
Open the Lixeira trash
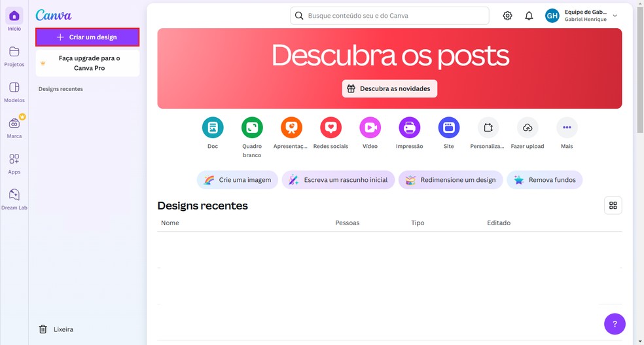(x=56, y=329)
